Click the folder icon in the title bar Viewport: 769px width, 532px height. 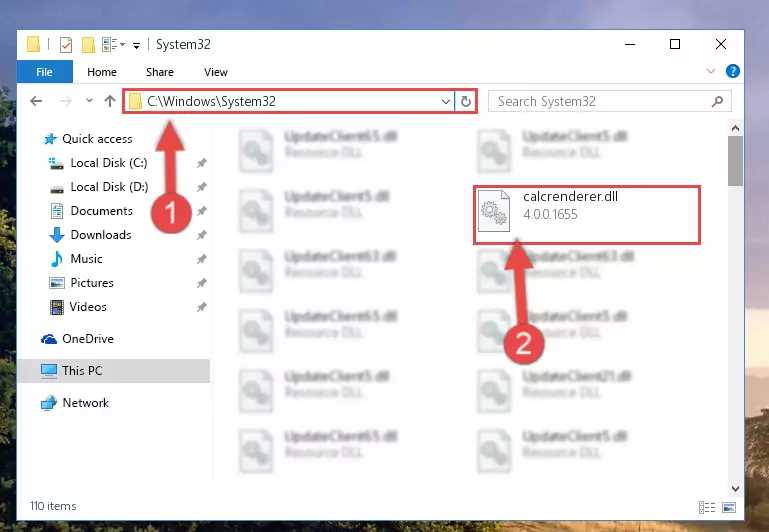coord(33,44)
